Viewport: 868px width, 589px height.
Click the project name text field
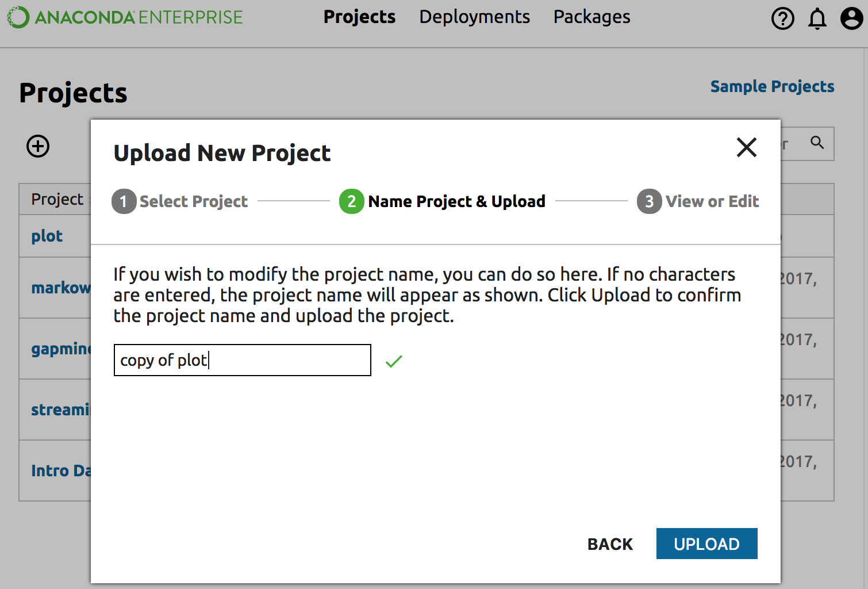click(242, 360)
